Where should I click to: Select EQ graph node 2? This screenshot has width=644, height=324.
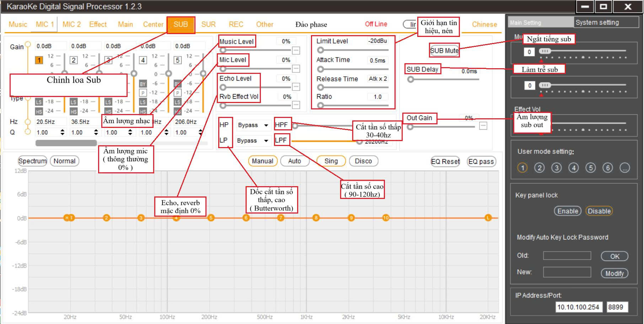(106, 218)
